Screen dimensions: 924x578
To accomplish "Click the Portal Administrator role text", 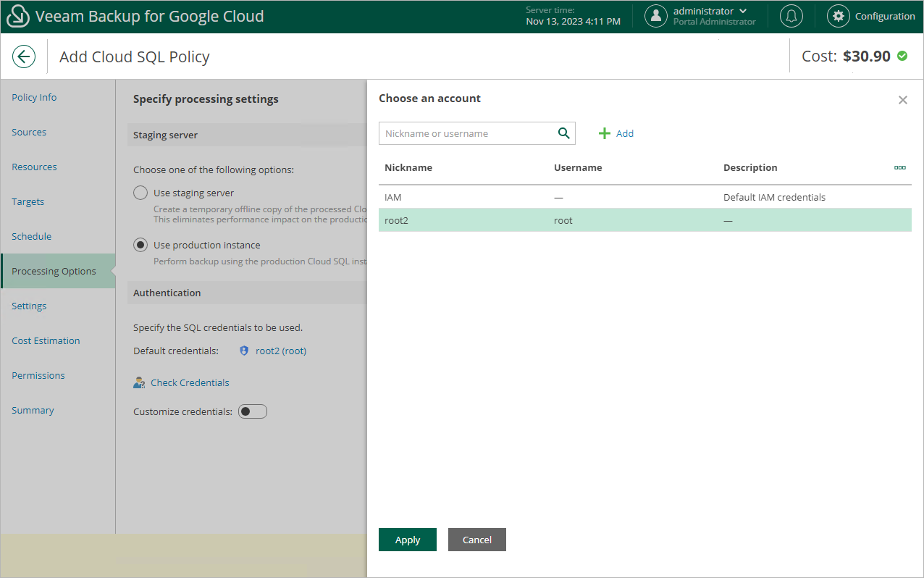I will click(x=715, y=22).
